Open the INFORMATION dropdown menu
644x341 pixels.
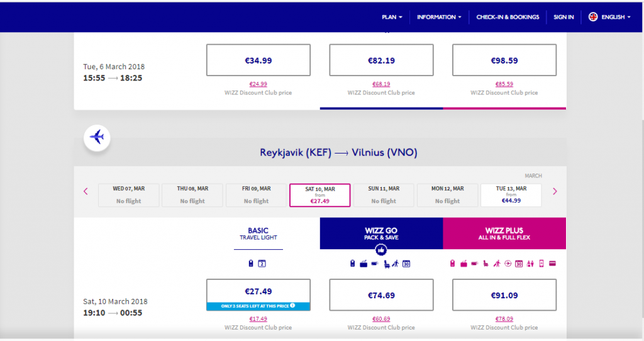coord(439,17)
